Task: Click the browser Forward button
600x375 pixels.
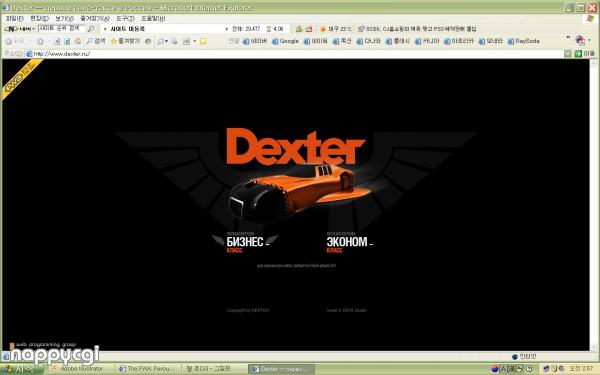Action: click(x=40, y=41)
